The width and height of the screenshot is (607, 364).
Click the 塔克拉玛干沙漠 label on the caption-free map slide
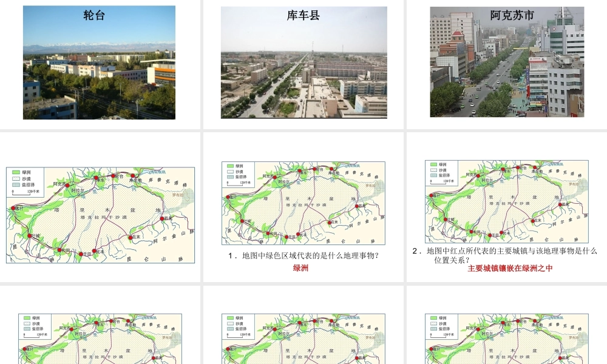pyautogui.click(x=104, y=217)
